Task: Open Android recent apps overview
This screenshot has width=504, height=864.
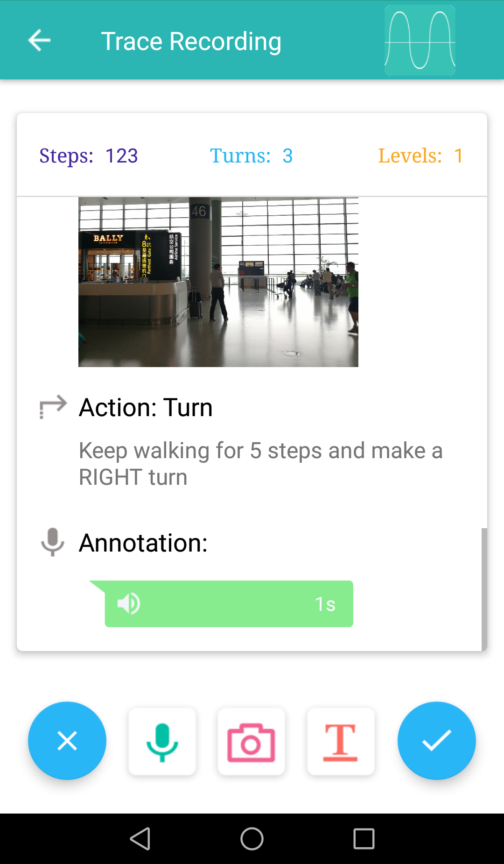Action: [364, 839]
